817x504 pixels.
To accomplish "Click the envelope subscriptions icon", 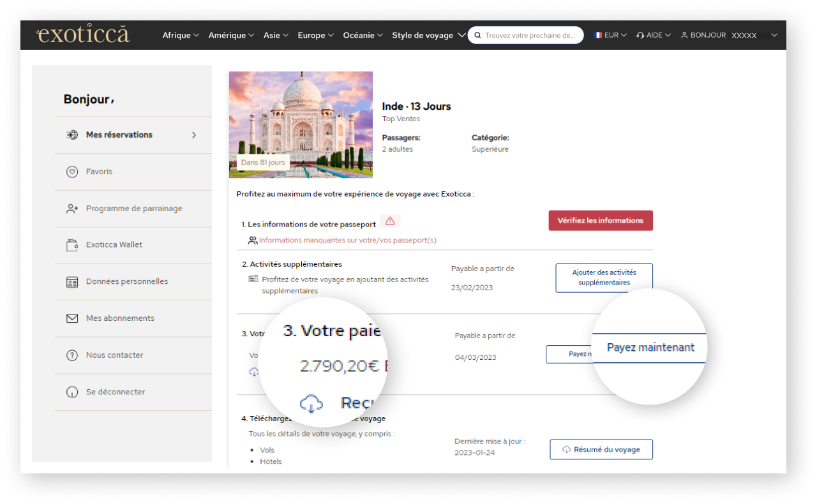I will click(72, 318).
